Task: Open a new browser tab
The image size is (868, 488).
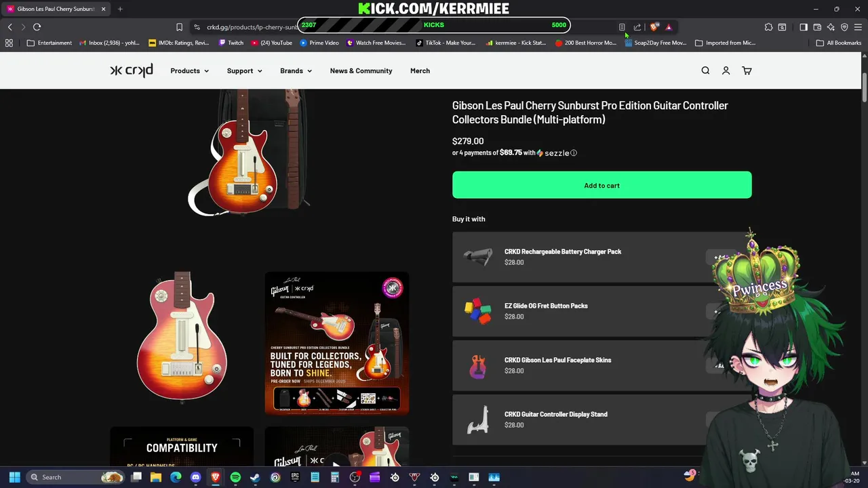Action: tap(120, 9)
